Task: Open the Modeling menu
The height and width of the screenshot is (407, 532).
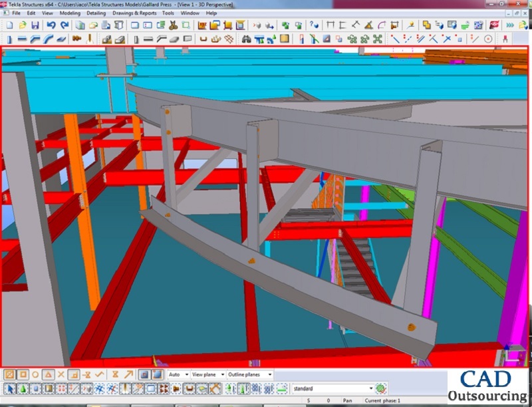Action: click(x=69, y=13)
